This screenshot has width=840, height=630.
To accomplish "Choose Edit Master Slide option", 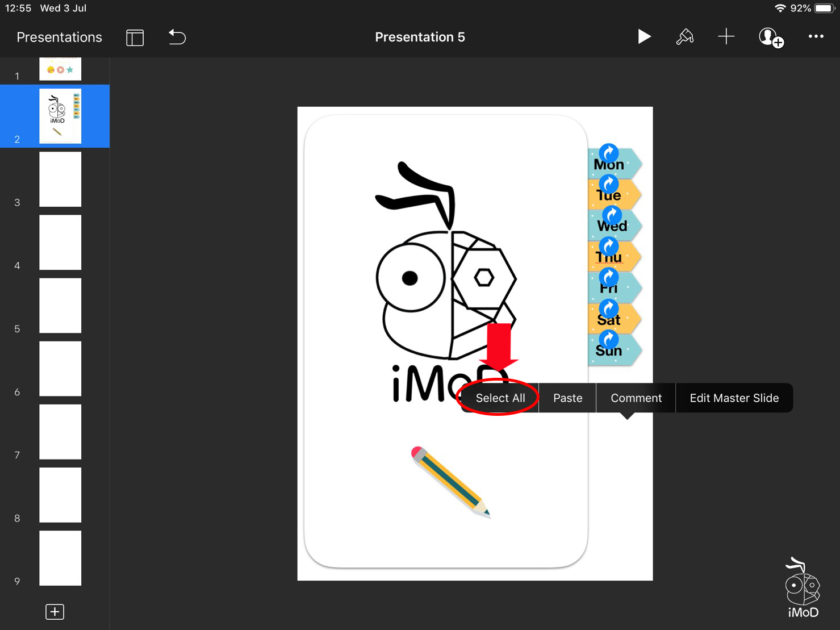I will (x=734, y=398).
